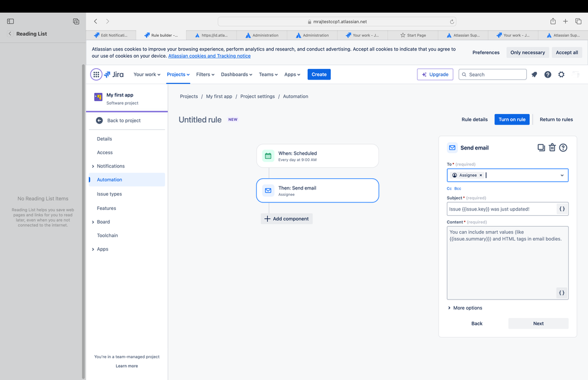The height and width of the screenshot is (380, 588).
Task: Open Features in project settings sidebar
Action: click(x=107, y=208)
